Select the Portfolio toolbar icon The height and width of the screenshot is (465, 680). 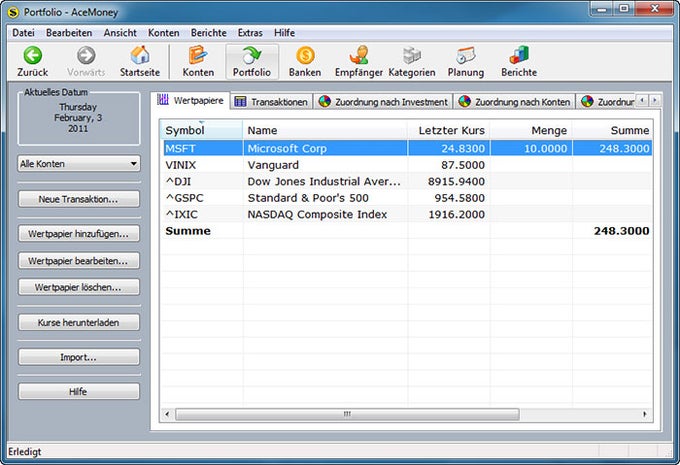[252, 55]
